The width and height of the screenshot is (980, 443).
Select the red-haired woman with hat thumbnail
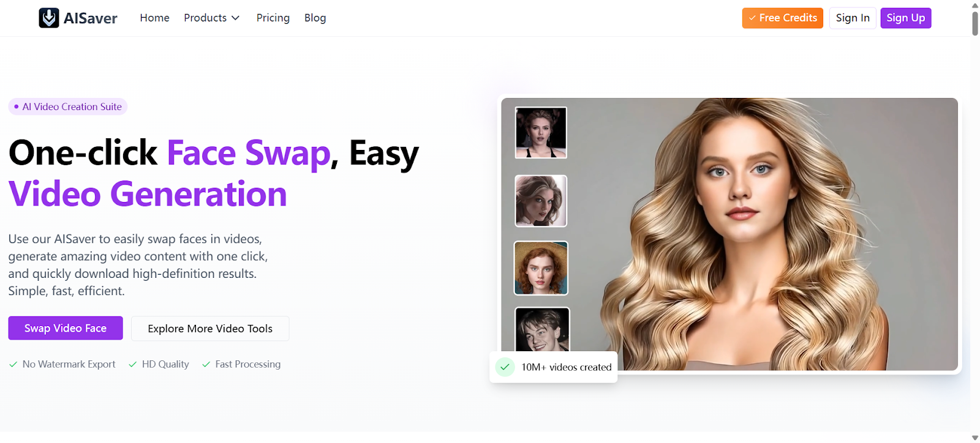541,268
